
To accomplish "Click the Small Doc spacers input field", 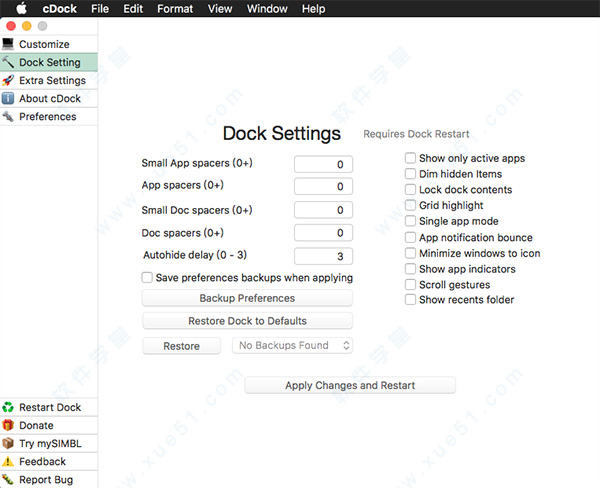I will pos(323,210).
